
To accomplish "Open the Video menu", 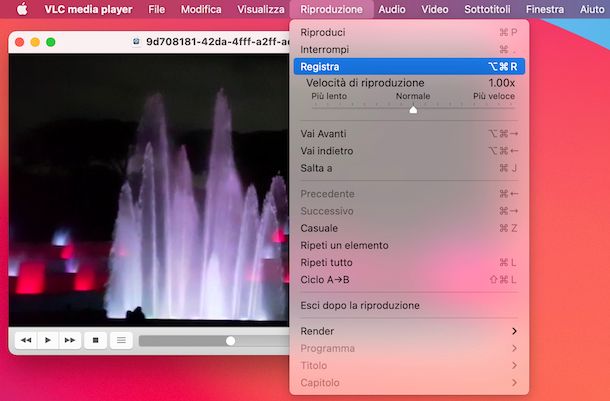I will coord(435,9).
